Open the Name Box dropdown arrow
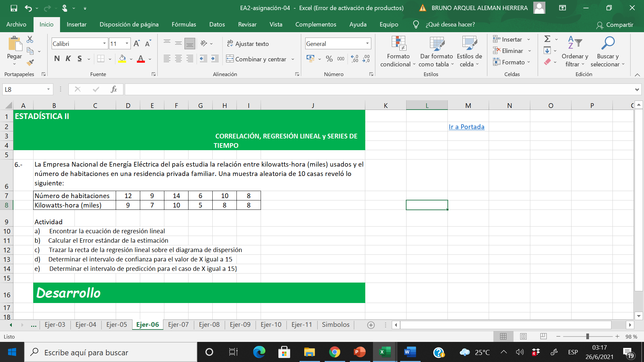 coord(48,89)
